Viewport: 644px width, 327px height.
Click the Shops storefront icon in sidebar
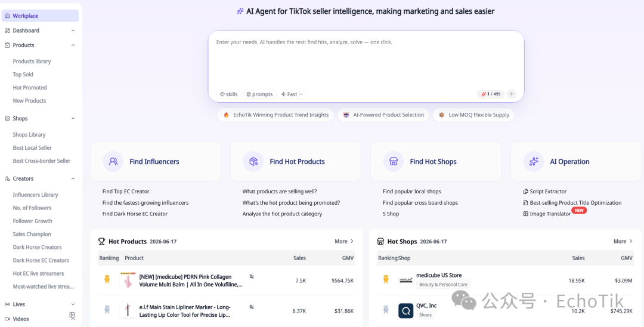click(x=7, y=118)
